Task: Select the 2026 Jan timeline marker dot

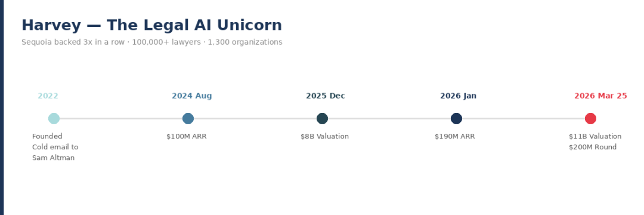Action: point(456,118)
